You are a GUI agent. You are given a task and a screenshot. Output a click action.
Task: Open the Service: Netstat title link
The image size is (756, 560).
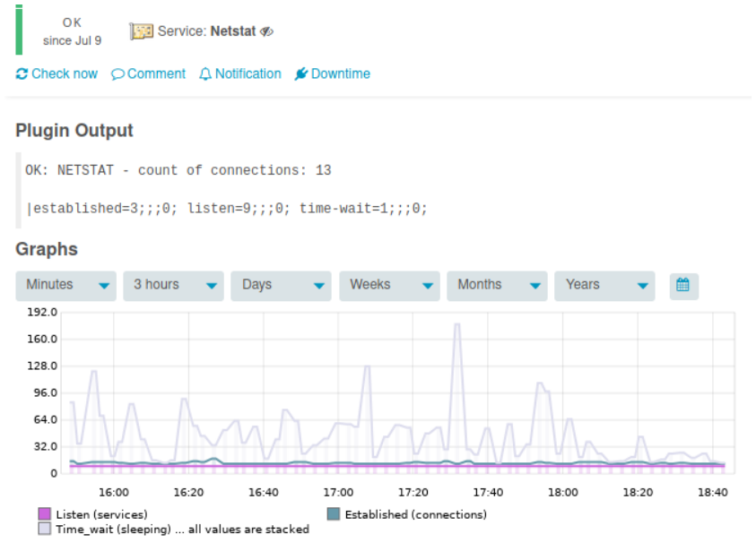pos(206,31)
